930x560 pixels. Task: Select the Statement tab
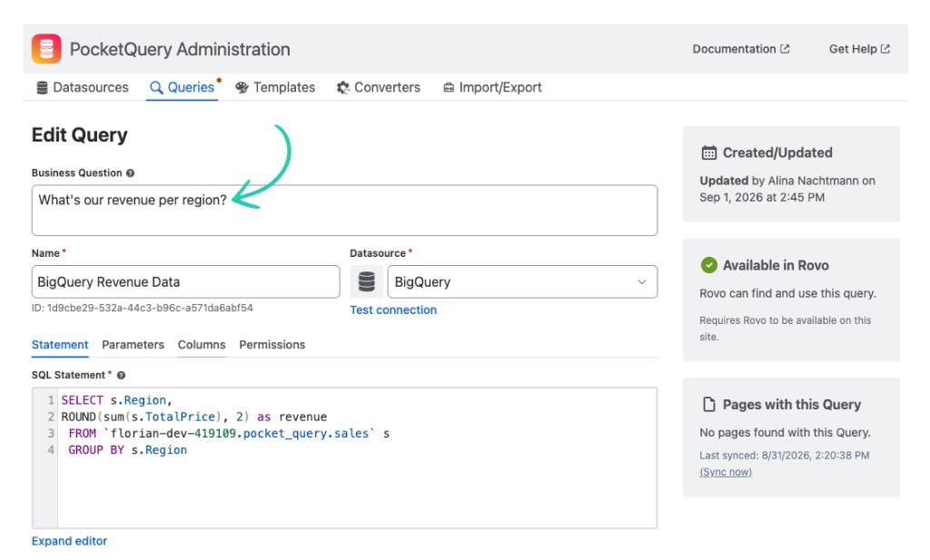coord(60,345)
